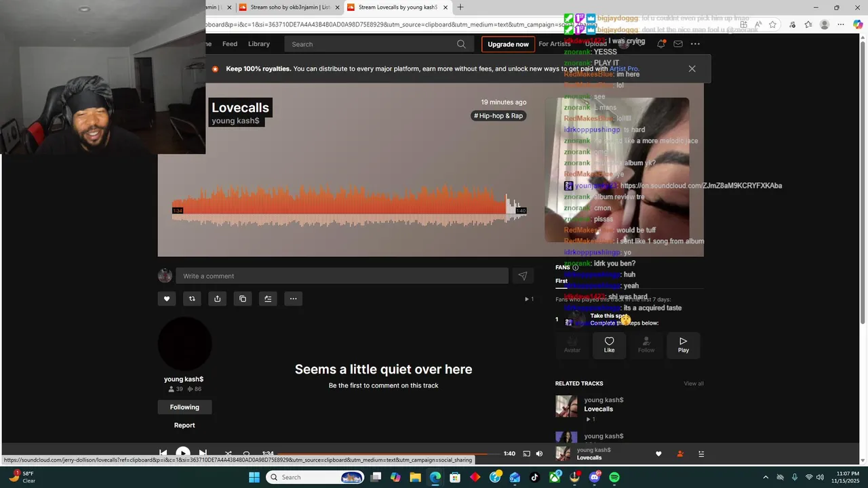Open the Windows Start menu
Image resolution: width=868 pixels, height=488 pixels.
[254, 477]
